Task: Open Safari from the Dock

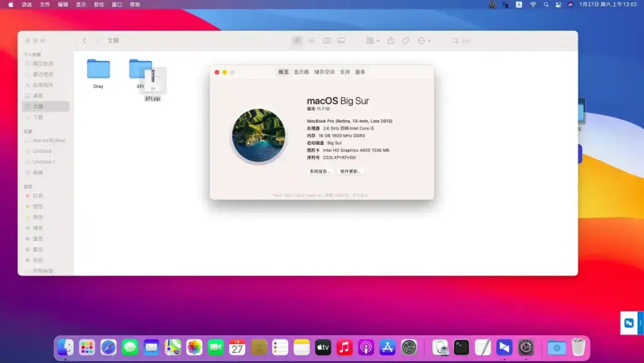Action: pyautogui.click(x=108, y=347)
